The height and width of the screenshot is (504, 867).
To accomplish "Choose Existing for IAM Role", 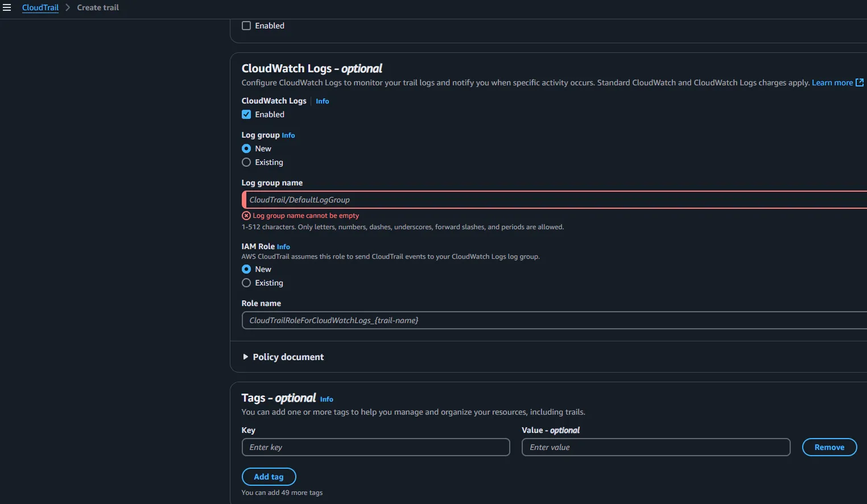I will (246, 283).
